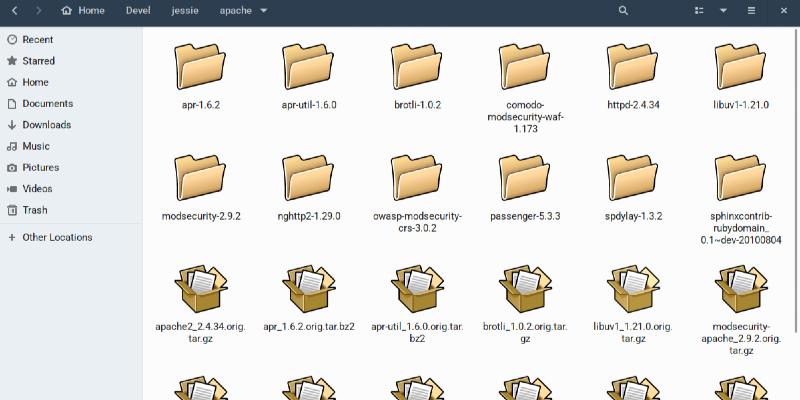Select brotli_1.0.2.orig.tar.gz archive icon

point(524,290)
